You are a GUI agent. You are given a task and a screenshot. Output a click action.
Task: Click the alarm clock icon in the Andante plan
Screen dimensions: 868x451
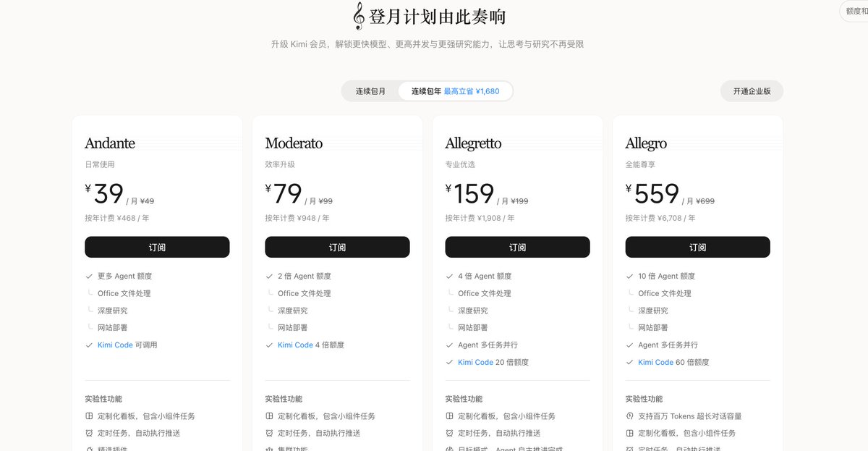89,433
